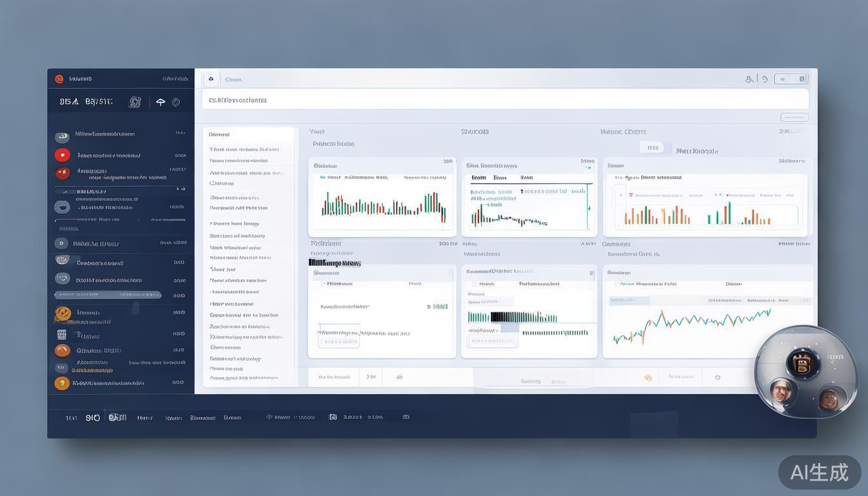Viewport: 868px width, 496px height.
Task: Click the refresh icon in top-right toolbar
Action: (x=765, y=79)
